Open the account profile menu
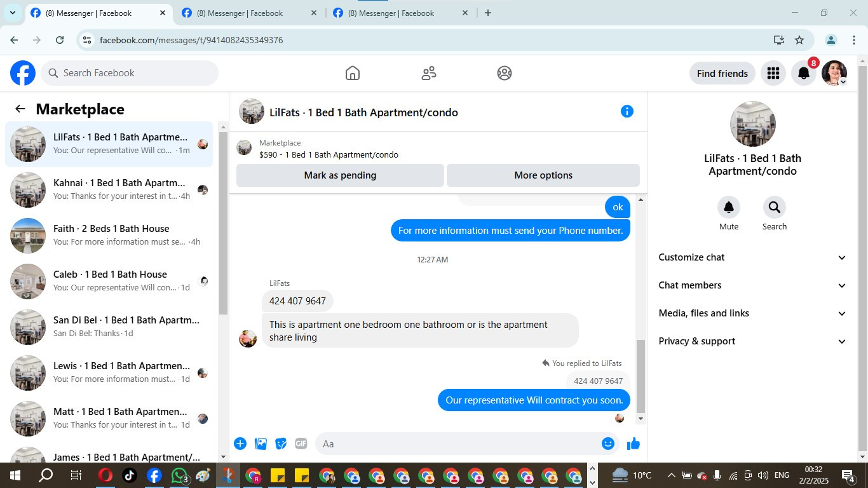 point(834,73)
